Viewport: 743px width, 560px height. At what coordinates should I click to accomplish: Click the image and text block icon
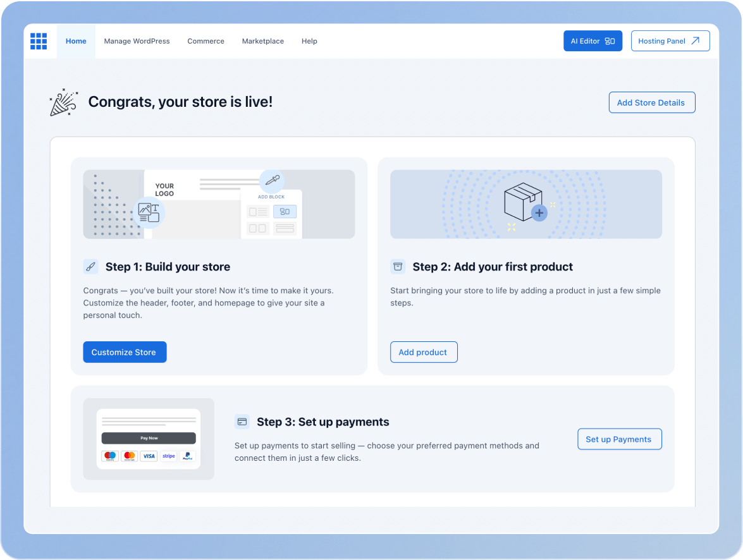(x=149, y=212)
